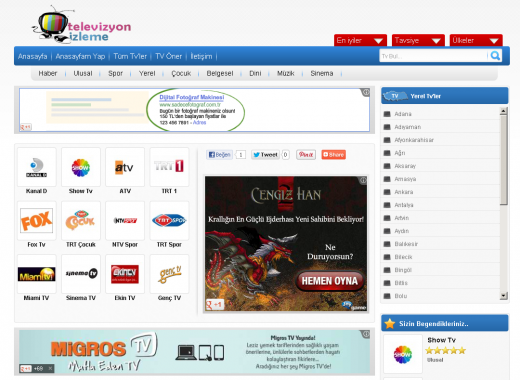
Task: Open TV Öner menu item
Action: [x=169, y=56]
